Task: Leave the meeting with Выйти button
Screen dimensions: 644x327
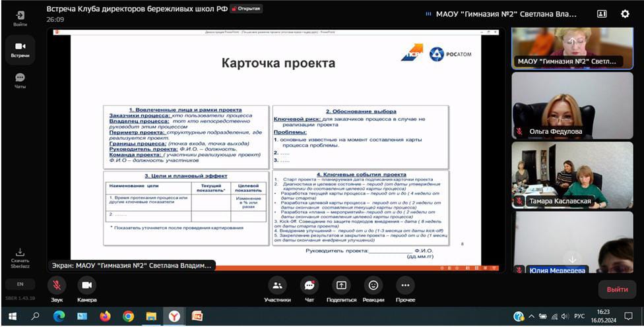Action: 617,289
